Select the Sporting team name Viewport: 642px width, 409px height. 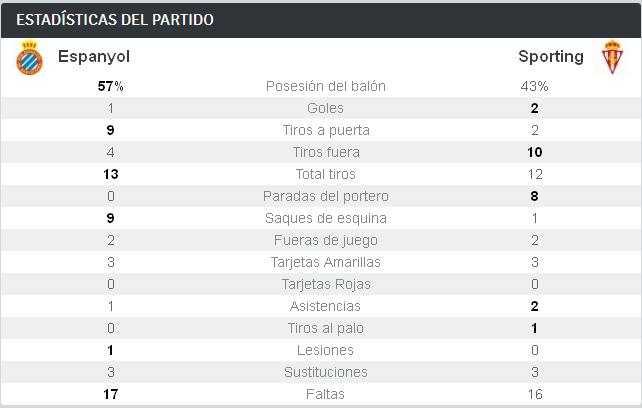[x=551, y=57]
